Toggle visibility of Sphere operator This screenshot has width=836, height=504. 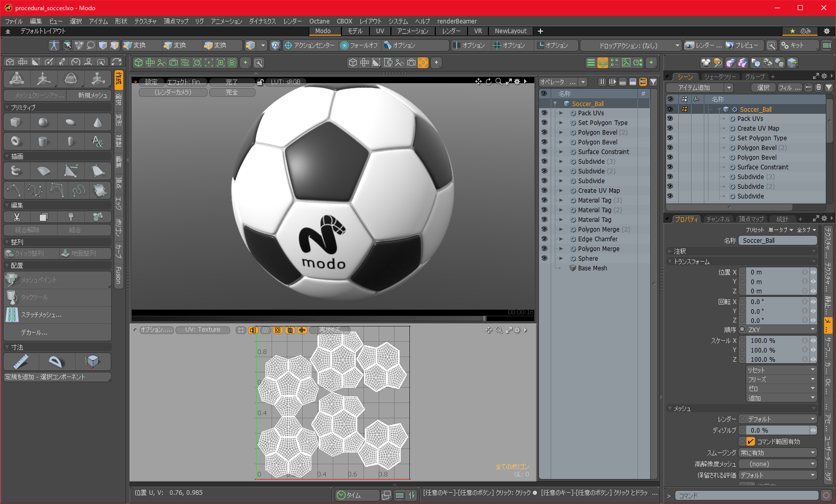tap(544, 259)
